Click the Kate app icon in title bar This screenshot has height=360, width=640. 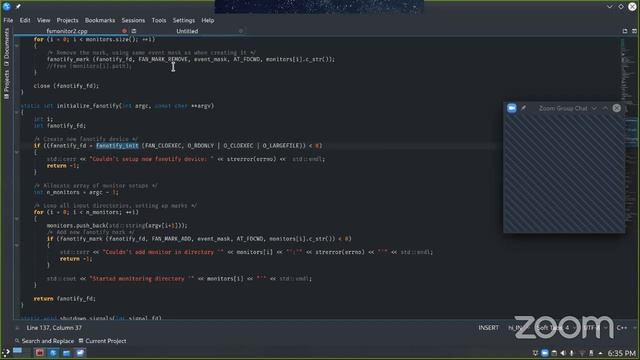[x=7, y=6]
